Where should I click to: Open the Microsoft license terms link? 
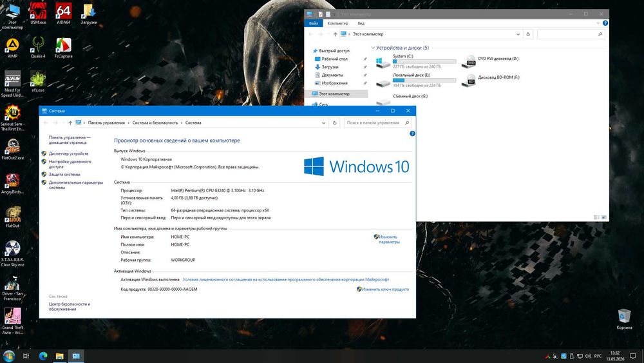[285, 279]
